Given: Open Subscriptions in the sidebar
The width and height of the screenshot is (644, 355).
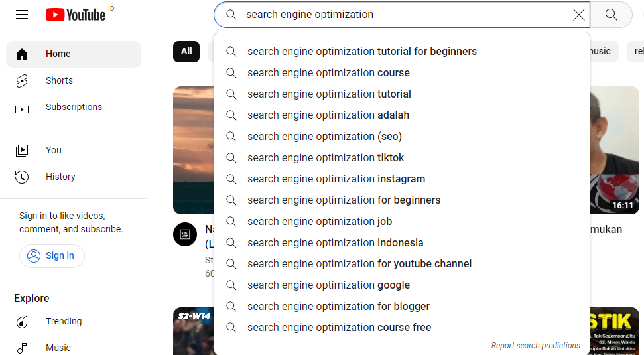Looking at the screenshot, I should (x=74, y=107).
